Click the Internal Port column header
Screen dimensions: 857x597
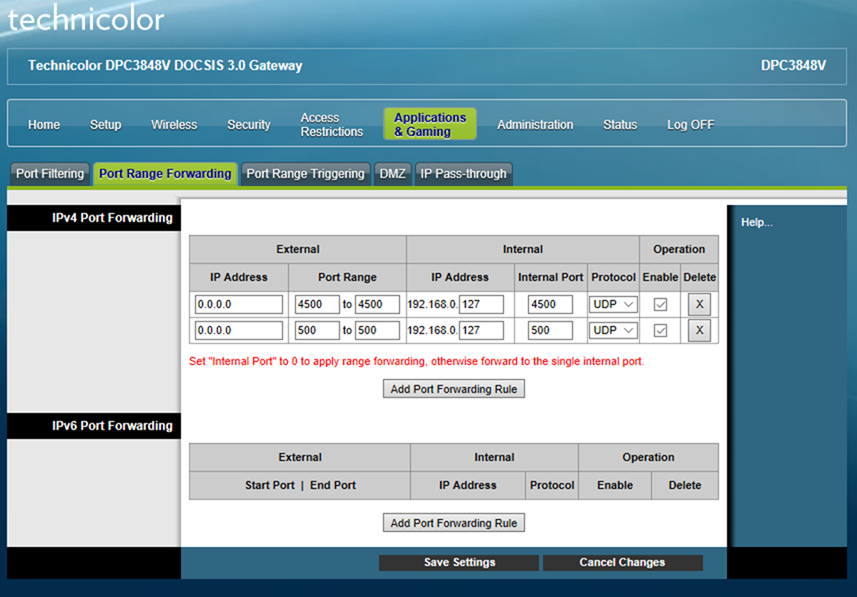click(550, 277)
